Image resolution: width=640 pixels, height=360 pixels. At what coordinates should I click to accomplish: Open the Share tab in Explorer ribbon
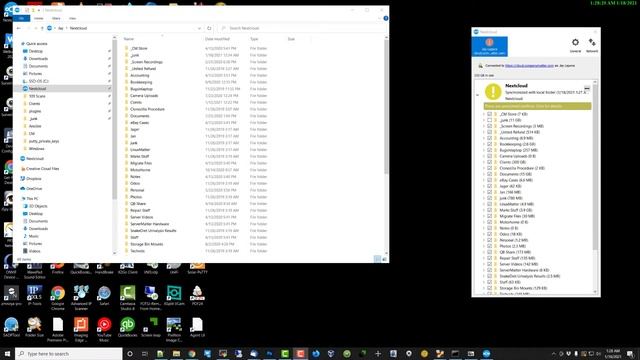(x=56, y=18)
